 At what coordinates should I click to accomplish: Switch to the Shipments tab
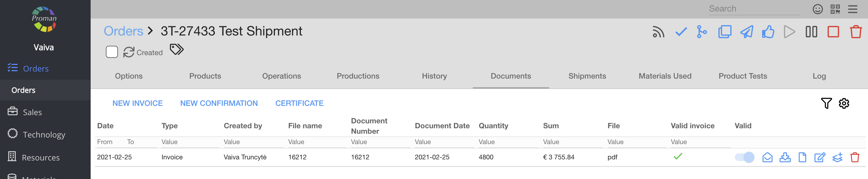(x=587, y=76)
